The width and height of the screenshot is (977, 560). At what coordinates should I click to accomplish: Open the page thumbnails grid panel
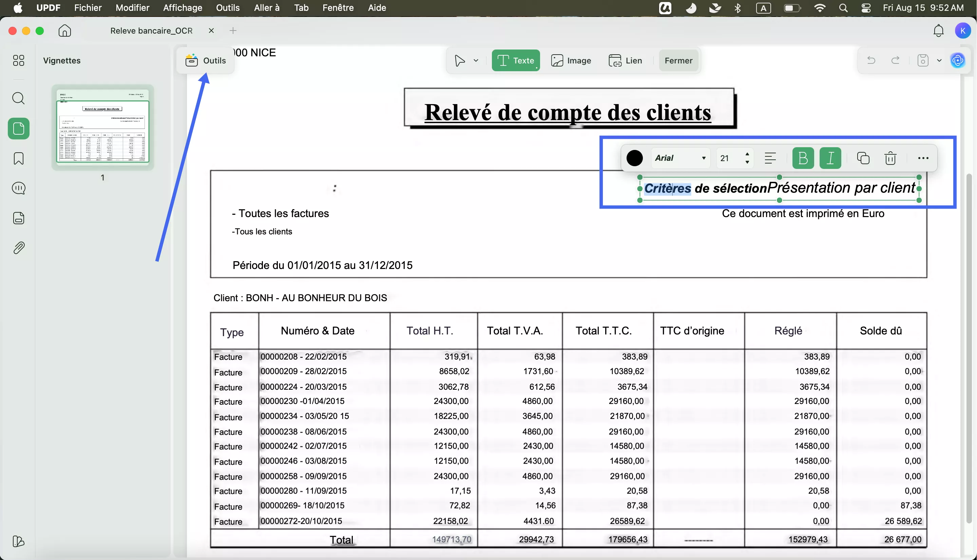[x=18, y=60]
